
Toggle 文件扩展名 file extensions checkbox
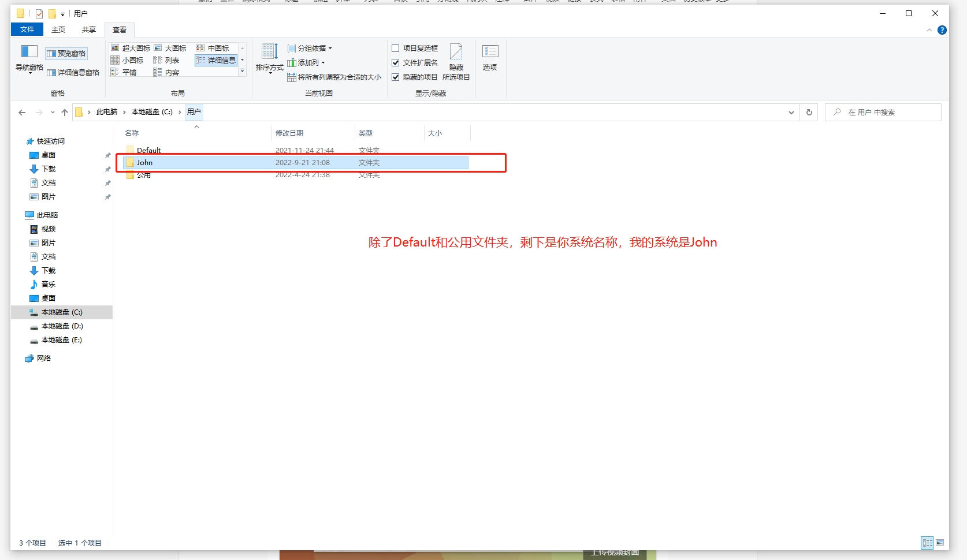[415, 63]
